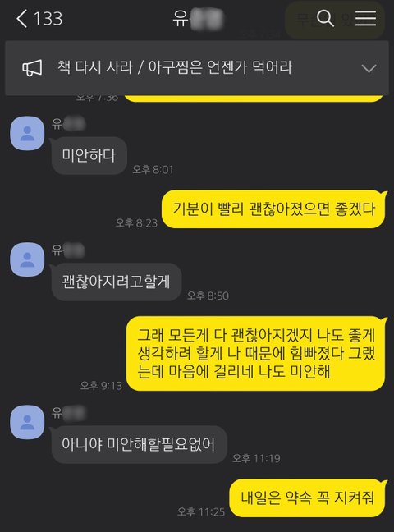This screenshot has height=532, width=394.
Task: Expand the pinned notice with the chevron
Action: (x=369, y=68)
